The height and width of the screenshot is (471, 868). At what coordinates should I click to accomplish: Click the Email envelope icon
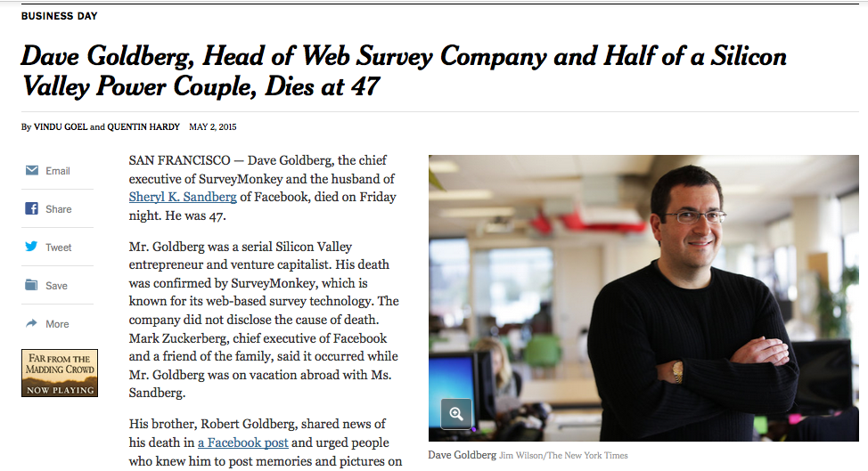click(32, 170)
